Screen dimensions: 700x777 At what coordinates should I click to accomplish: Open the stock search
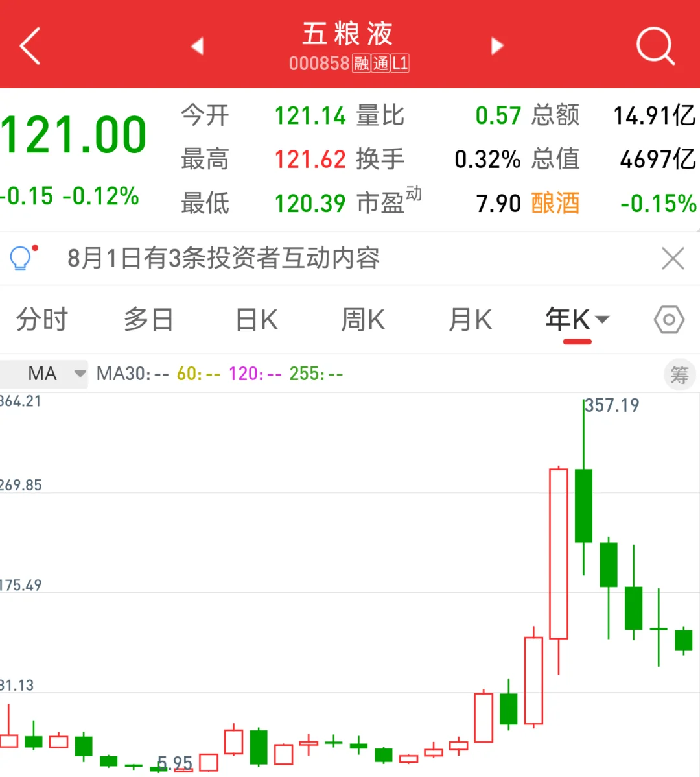(x=655, y=45)
